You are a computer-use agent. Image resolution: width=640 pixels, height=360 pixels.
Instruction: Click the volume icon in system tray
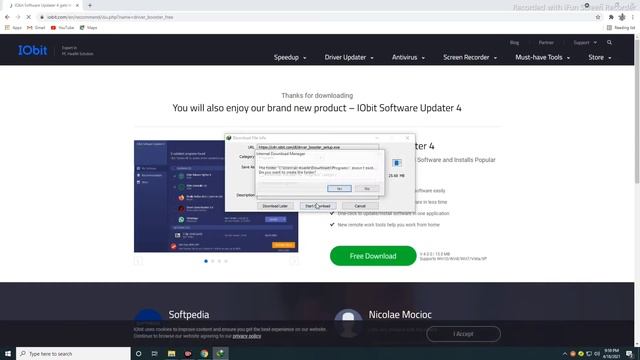597,354
